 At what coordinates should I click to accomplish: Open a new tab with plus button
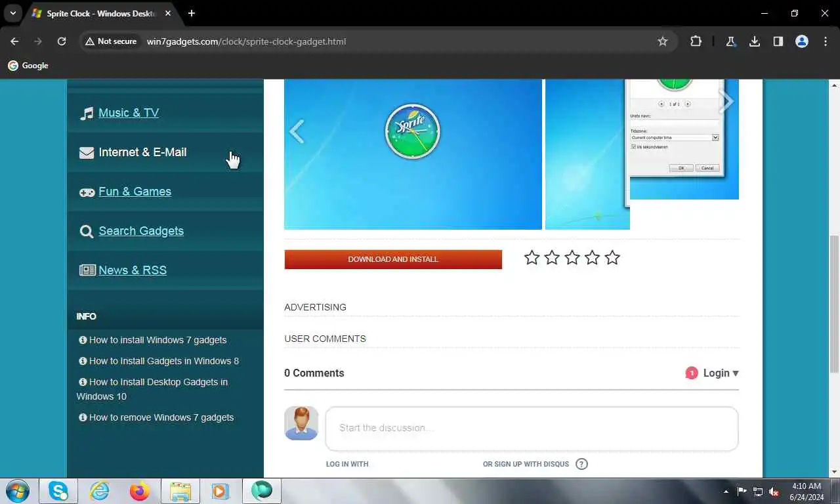[191, 13]
